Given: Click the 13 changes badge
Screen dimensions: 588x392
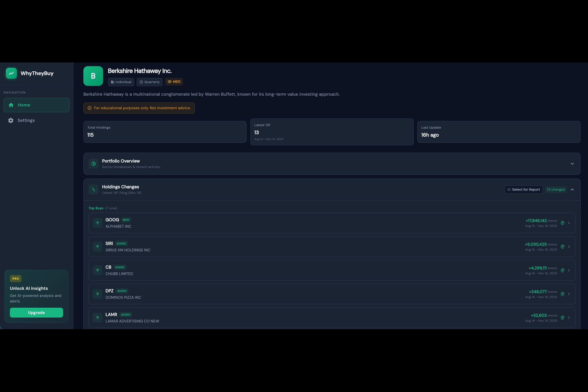Looking at the screenshot, I should click(556, 190).
